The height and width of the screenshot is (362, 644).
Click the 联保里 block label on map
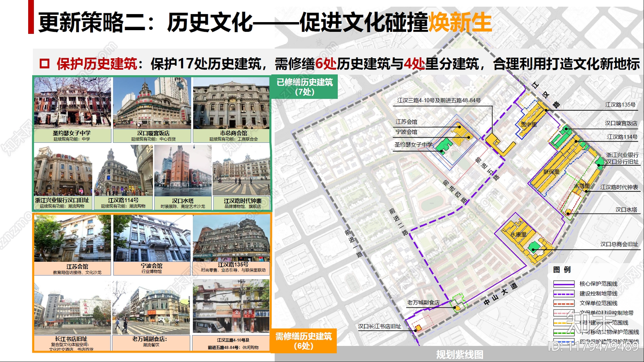(x=551, y=172)
